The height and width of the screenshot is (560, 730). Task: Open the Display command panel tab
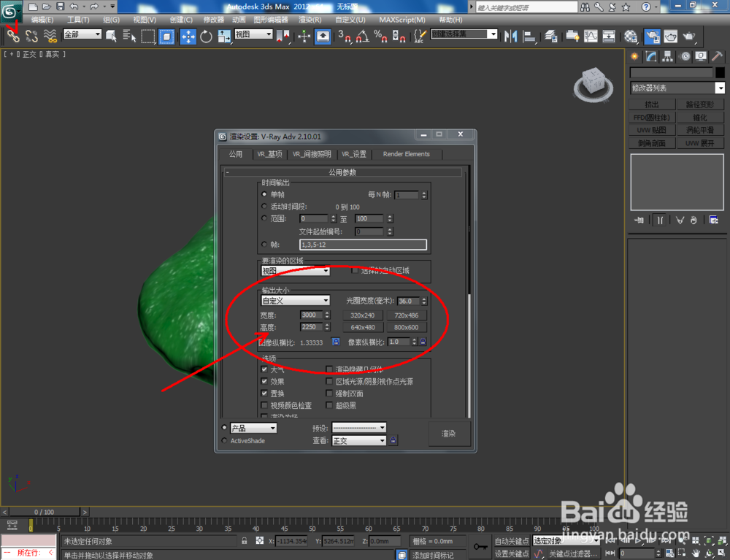tap(701, 56)
